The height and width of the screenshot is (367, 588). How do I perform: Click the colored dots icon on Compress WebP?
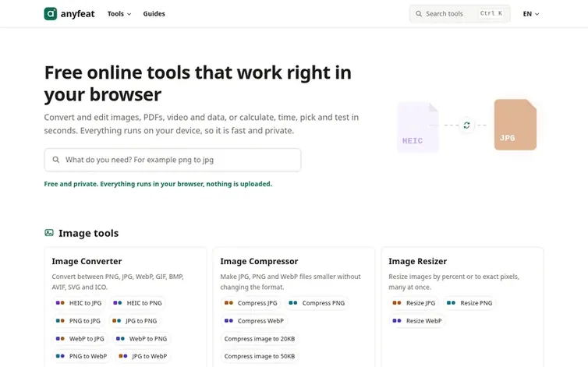(228, 321)
